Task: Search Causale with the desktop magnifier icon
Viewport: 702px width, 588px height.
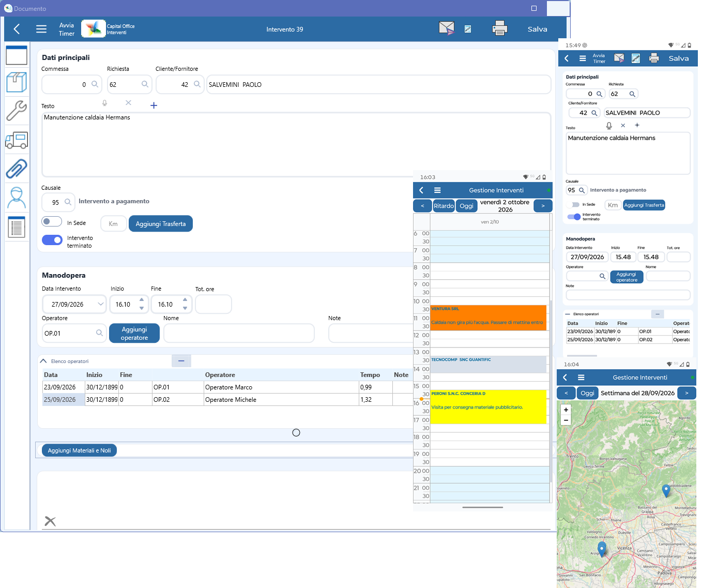Action: [x=68, y=202]
